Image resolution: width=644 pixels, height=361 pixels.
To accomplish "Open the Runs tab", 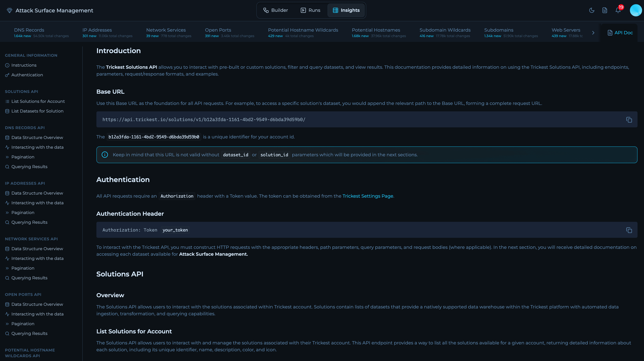I will click(x=310, y=10).
